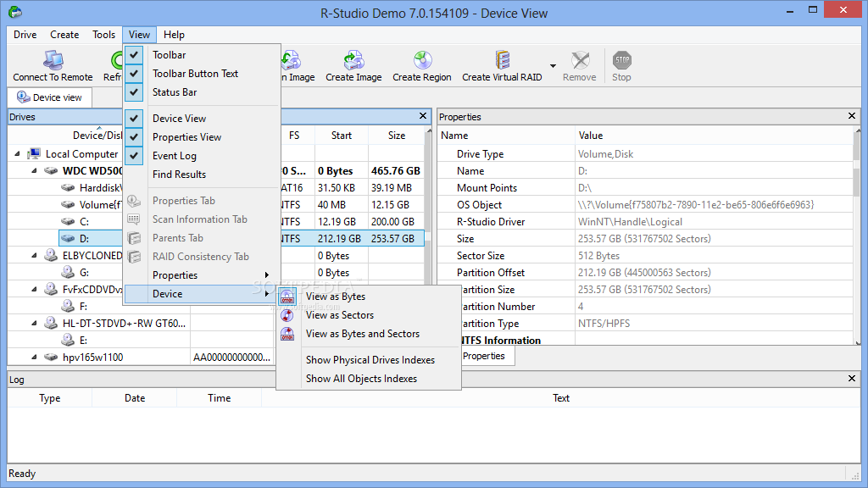Click Drives panel vertical scrollbar

coord(429,206)
